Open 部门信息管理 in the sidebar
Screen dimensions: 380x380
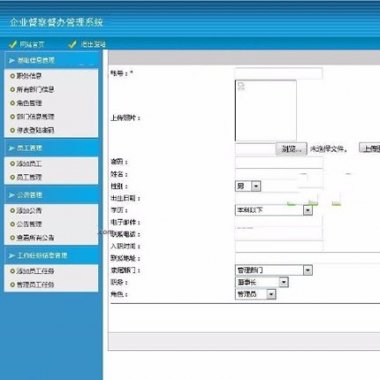[x=35, y=117]
